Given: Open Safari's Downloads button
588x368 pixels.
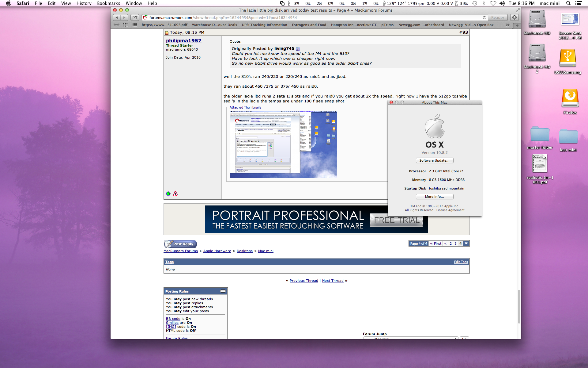Looking at the screenshot, I should point(514,17).
